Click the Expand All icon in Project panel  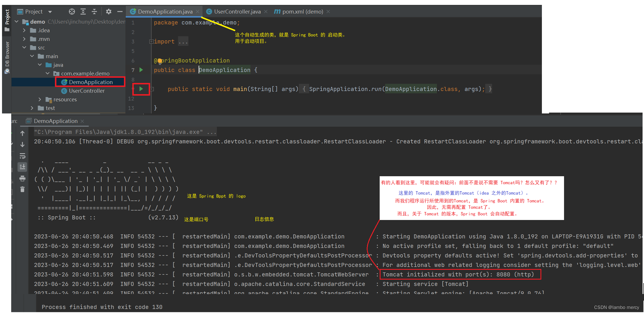coord(83,12)
